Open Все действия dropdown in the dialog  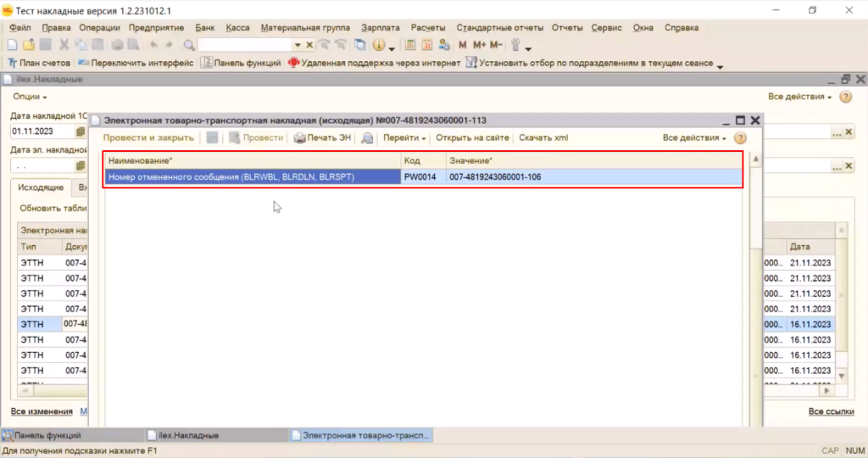pos(694,137)
